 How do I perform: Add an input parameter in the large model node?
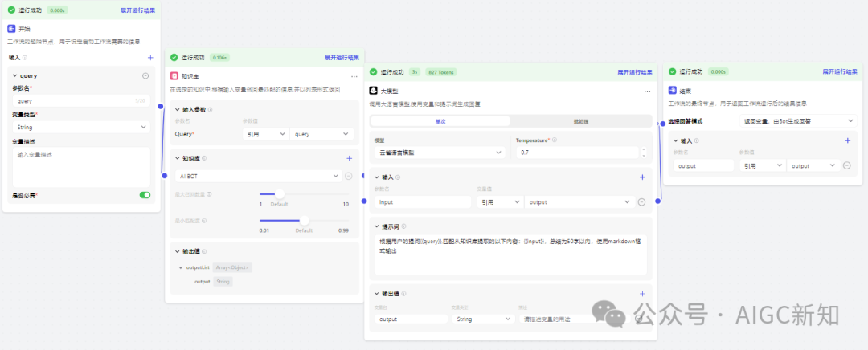coord(642,177)
